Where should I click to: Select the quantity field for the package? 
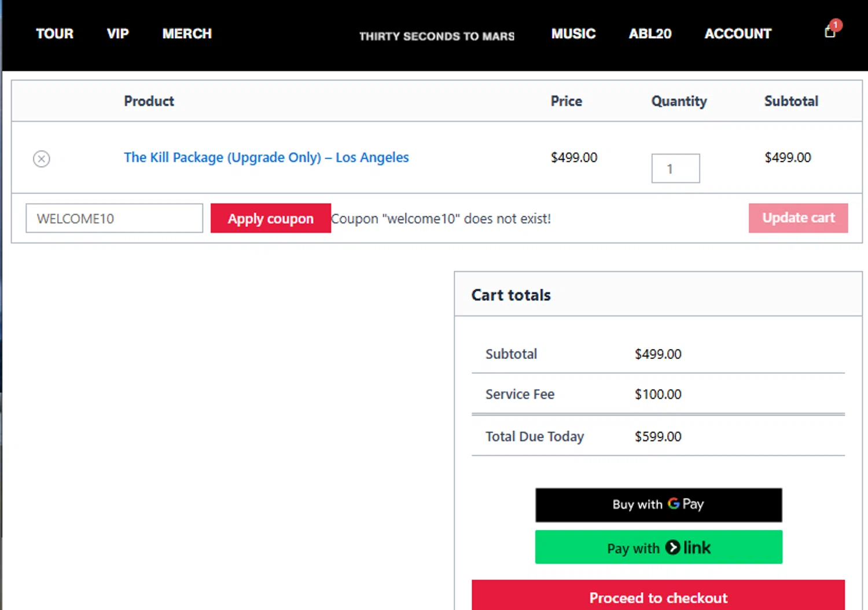[x=676, y=168]
